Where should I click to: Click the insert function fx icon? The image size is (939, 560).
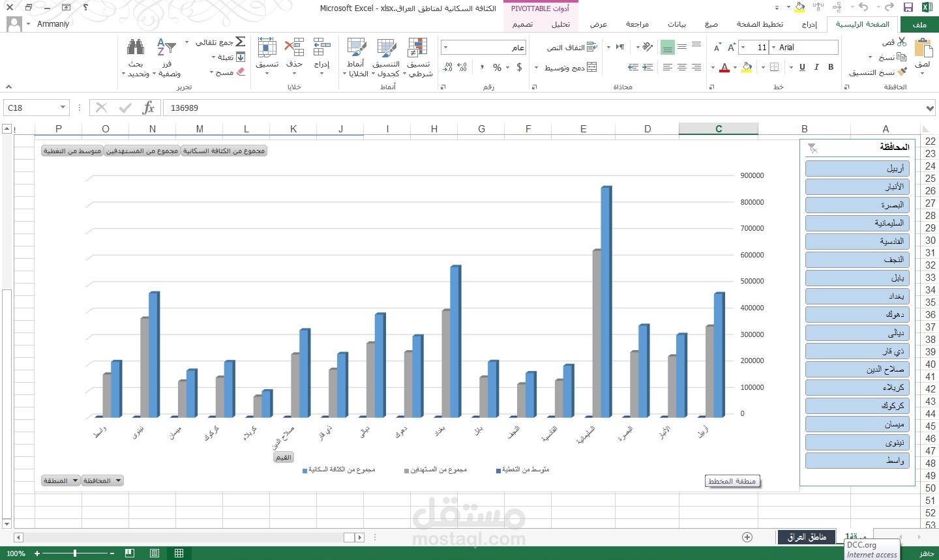click(x=148, y=108)
